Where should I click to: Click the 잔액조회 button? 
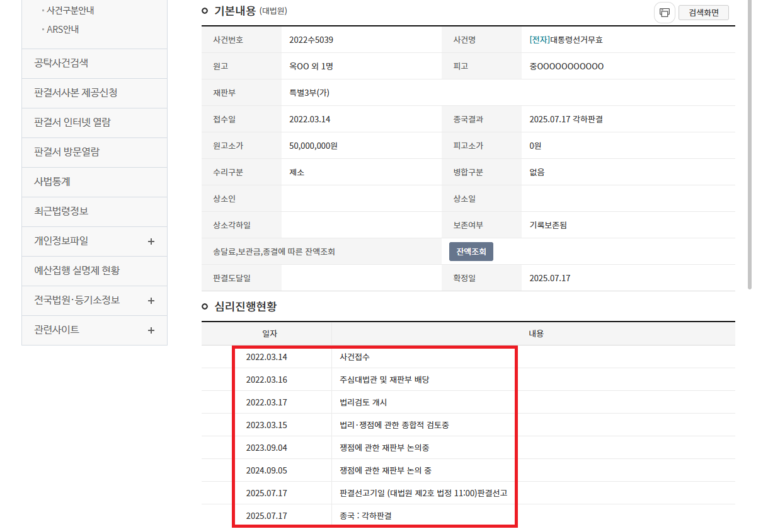point(470,252)
